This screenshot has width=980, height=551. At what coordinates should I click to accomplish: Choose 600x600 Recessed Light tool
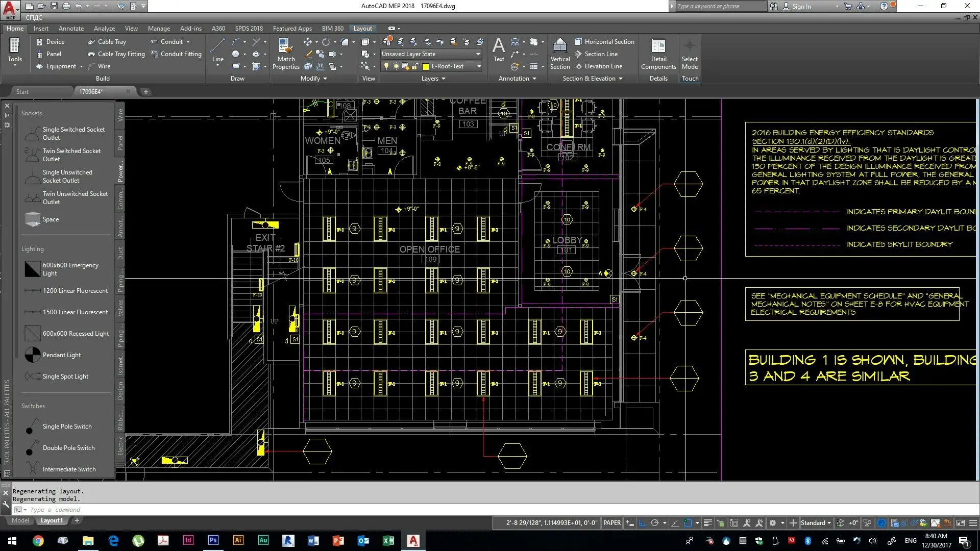(x=66, y=333)
